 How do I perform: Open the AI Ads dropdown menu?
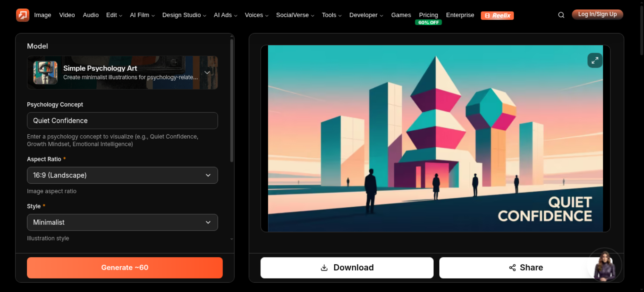pyautogui.click(x=225, y=15)
